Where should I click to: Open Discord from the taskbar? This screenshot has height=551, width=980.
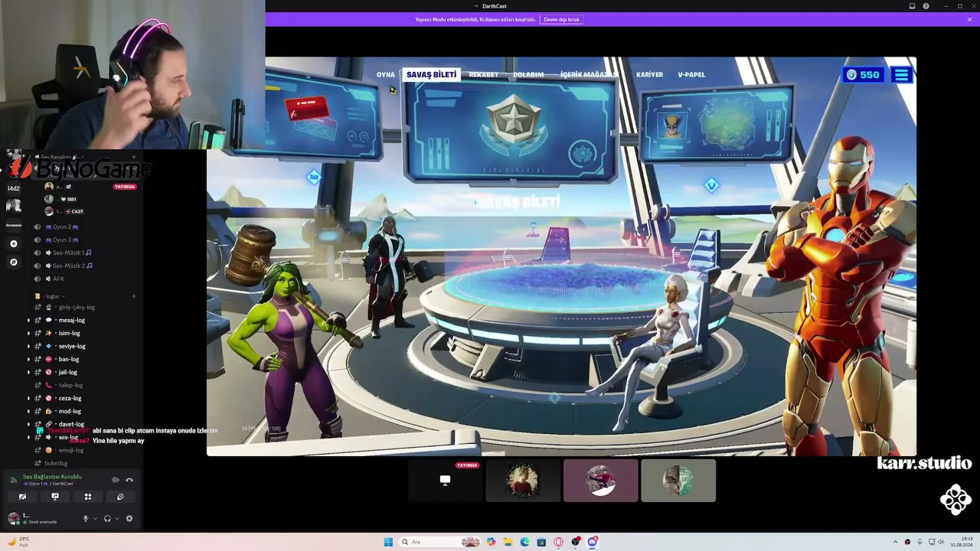click(x=593, y=542)
